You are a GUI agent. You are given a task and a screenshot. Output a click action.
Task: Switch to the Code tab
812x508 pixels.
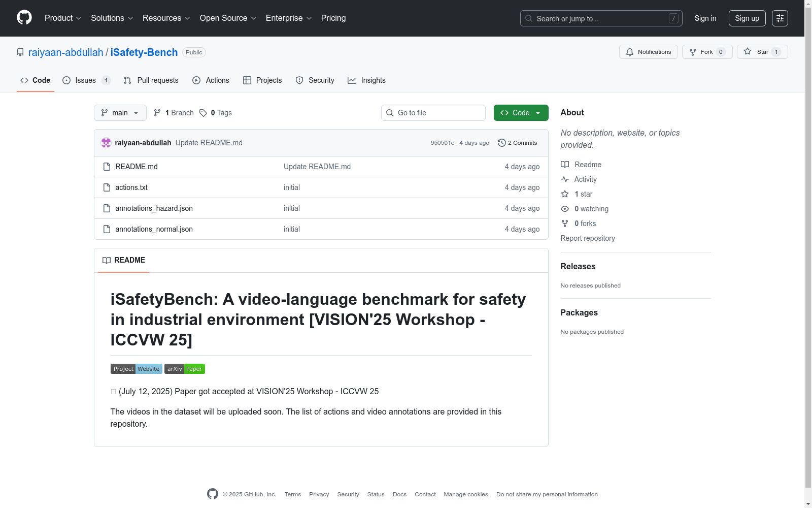(x=36, y=80)
